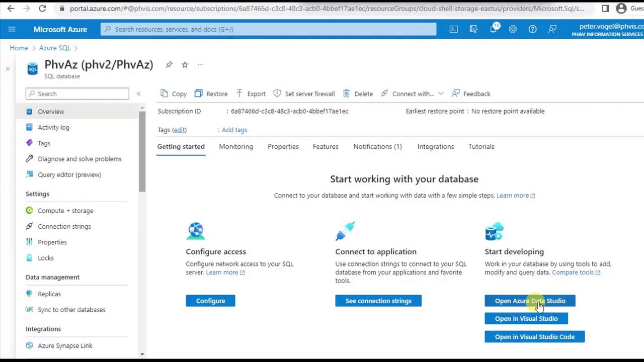Switch to the Features tab

[x=326, y=146]
